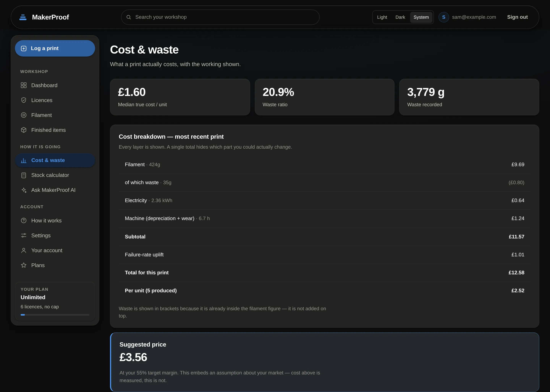Click the search magnifier icon
Screen dimensions: 550x392
[x=129, y=17]
